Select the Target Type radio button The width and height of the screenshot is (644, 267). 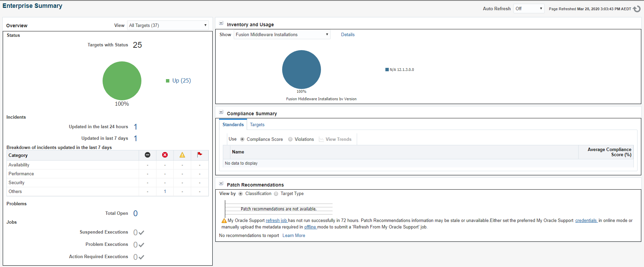276,194
